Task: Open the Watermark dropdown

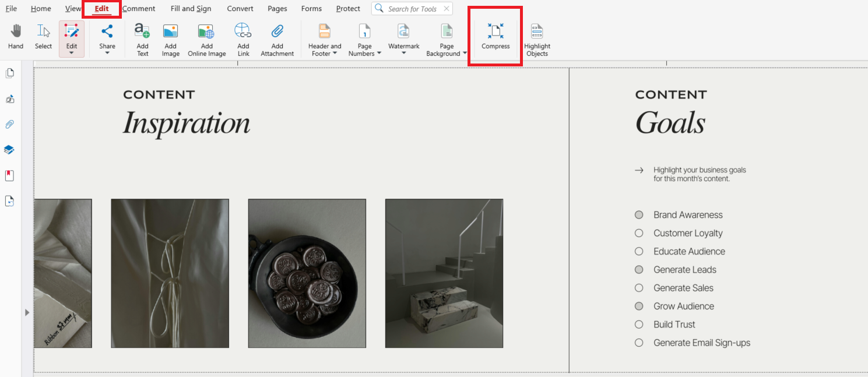Action: [403, 53]
